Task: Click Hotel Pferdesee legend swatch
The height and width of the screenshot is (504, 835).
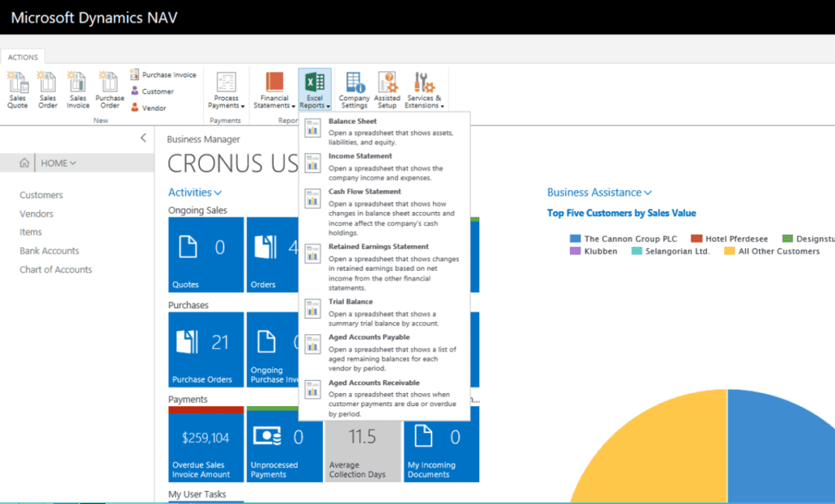Action: tap(696, 239)
